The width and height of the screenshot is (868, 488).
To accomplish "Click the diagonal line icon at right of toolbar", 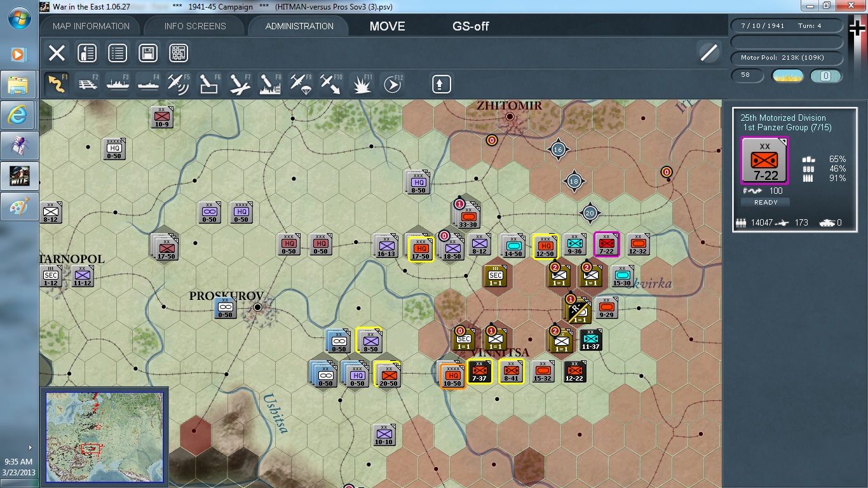I will (709, 53).
